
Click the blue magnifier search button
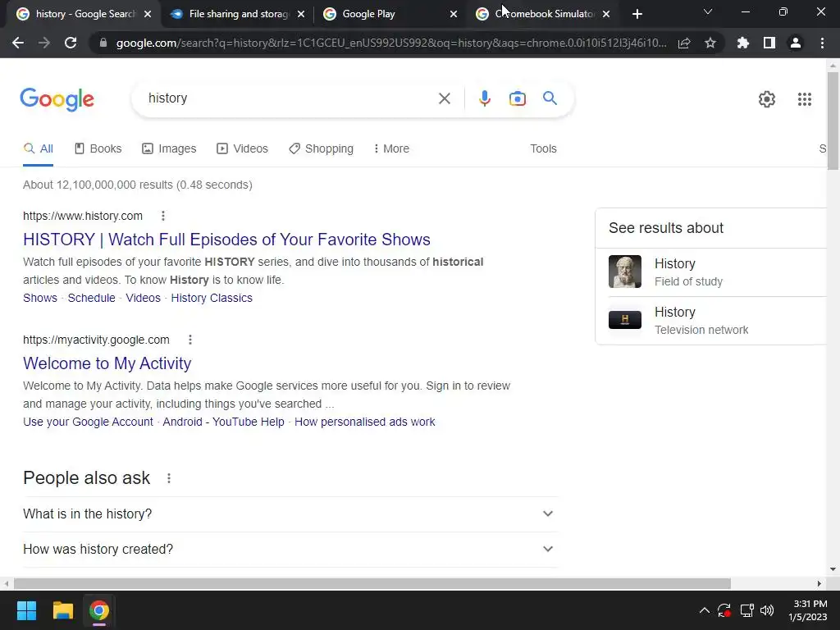(x=550, y=98)
